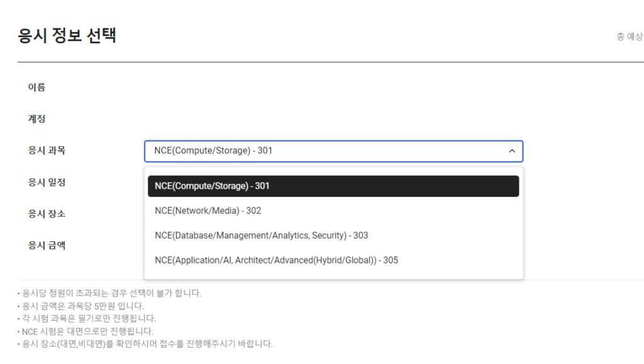Click the 응시 정보 선택 heading
The width and height of the screenshot is (644, 364).
(x=67, y=35)
